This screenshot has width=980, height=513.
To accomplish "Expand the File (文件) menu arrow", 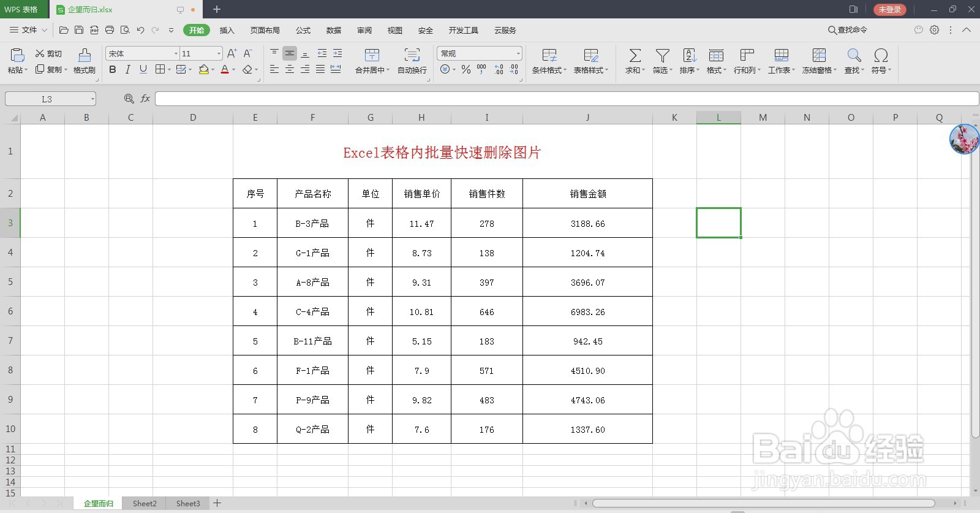I will pos(44,30).
